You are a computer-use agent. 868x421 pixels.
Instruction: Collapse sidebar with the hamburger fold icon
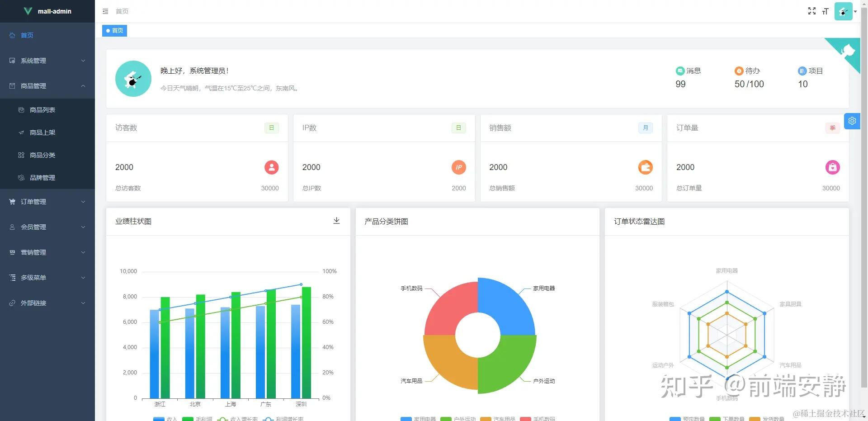pos(105,11)
